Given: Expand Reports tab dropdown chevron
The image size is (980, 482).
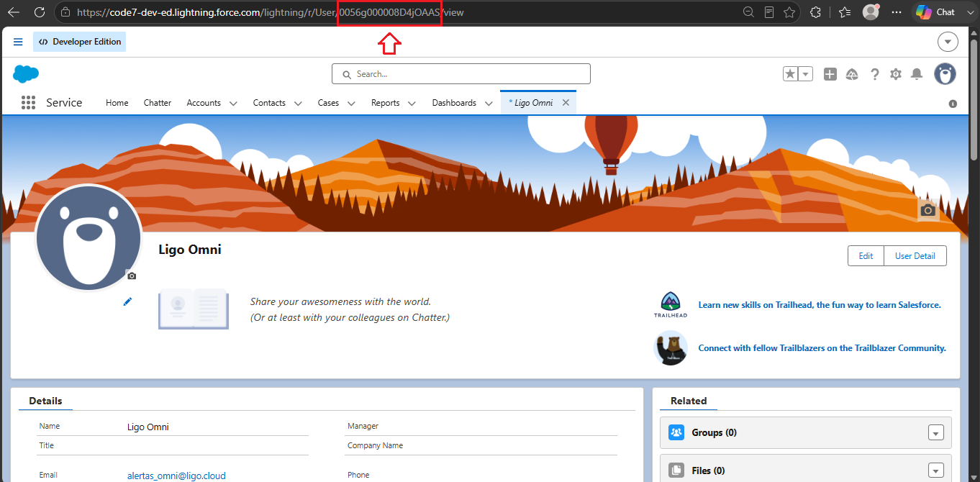Looking at the screenshot, I should 412,104.
